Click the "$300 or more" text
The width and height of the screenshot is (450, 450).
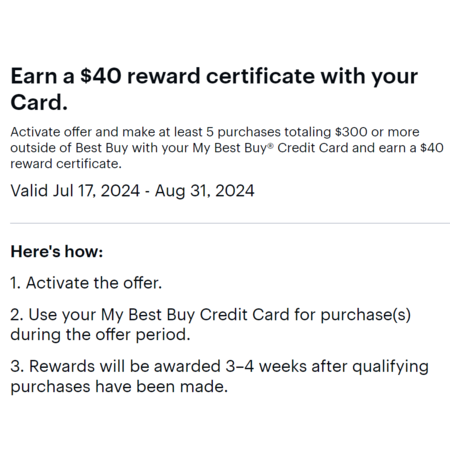[377, 132]
